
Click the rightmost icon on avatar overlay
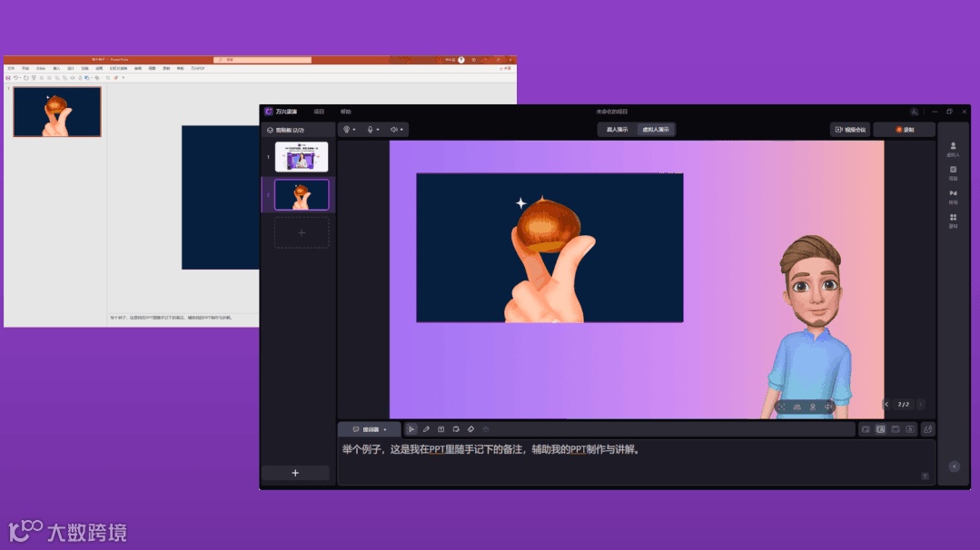(x=828, y=407)
